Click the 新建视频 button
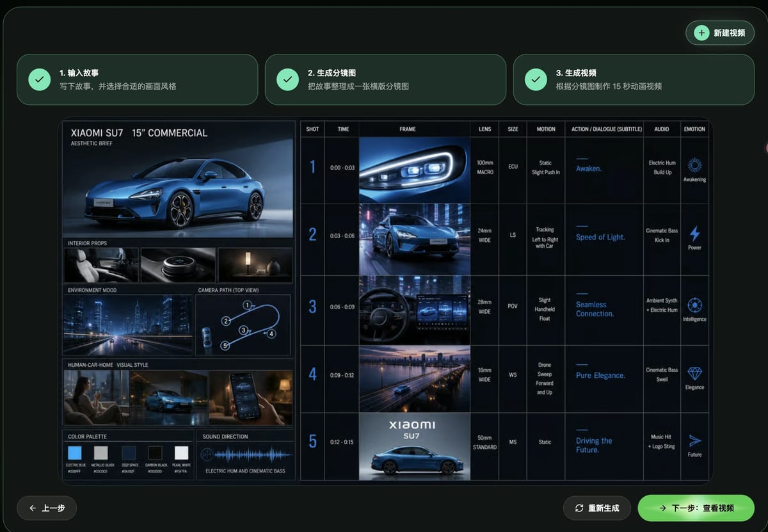This screenshot has height=532, width=768. pyautogui.click(x=720, y=33)
